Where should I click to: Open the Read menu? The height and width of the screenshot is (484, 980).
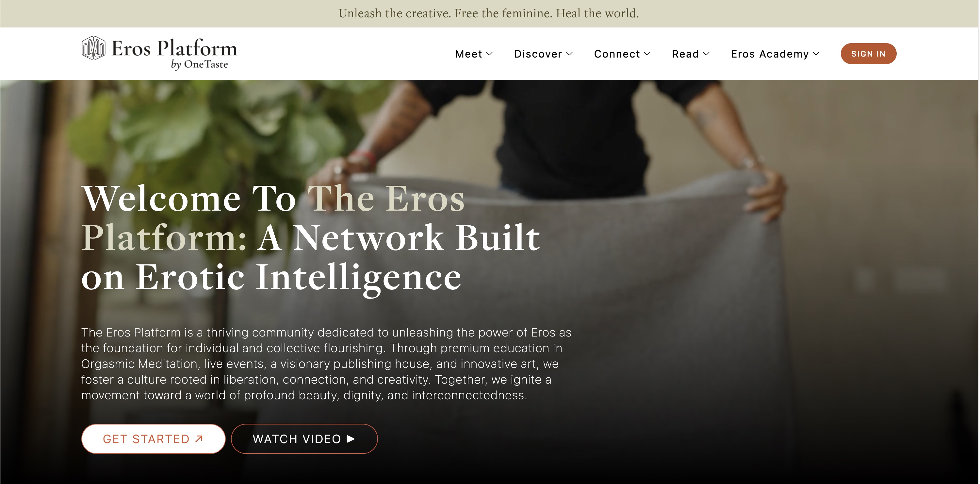691,54
